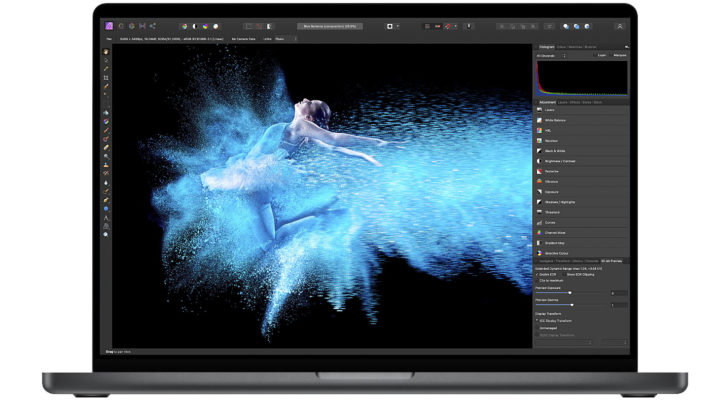Switch to the Layers tab

[x=562, y=102]
